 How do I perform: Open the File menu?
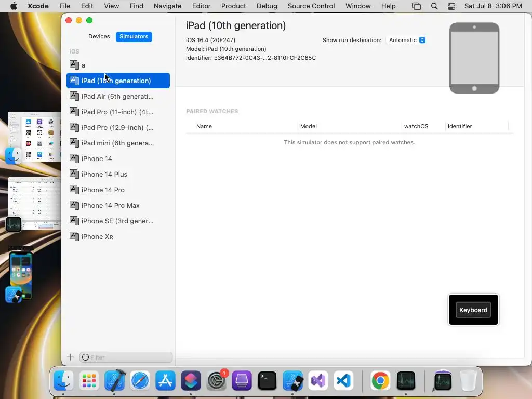point(65,6)
